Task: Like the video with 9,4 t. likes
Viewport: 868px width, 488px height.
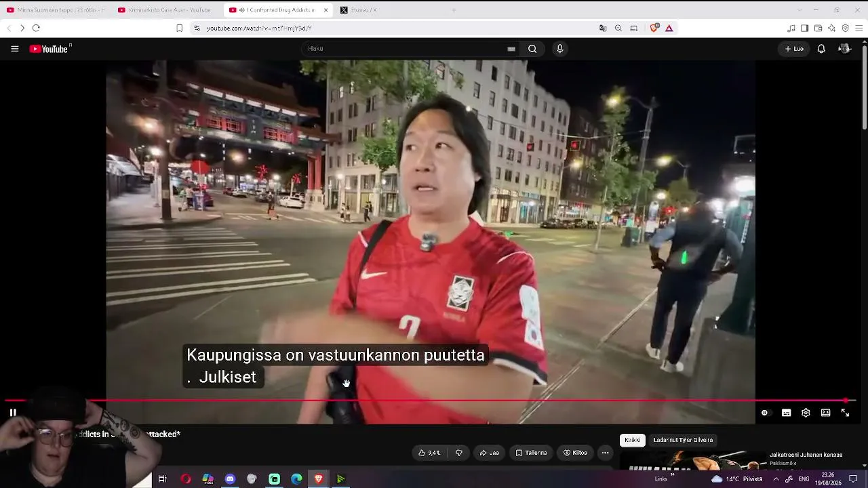Action: [430, 453]
